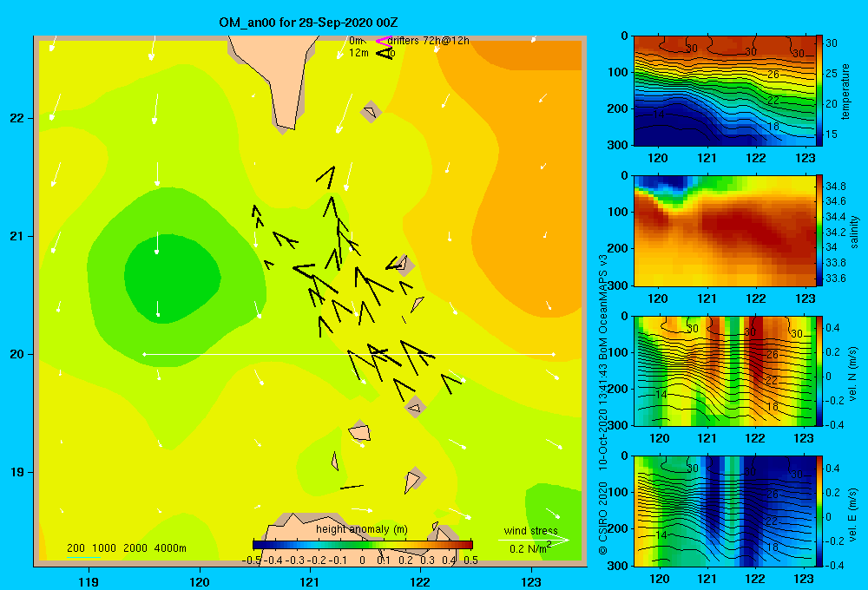Click the "15" tick on temperature scale
Screen dimensions: 868x590
832,134
